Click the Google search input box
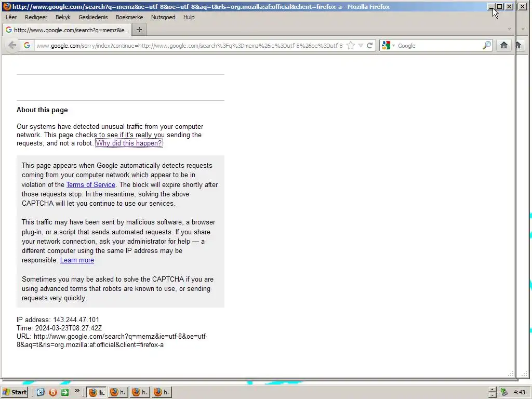The image size is (532, 399). pyautogui.click(x=439, y=46)
